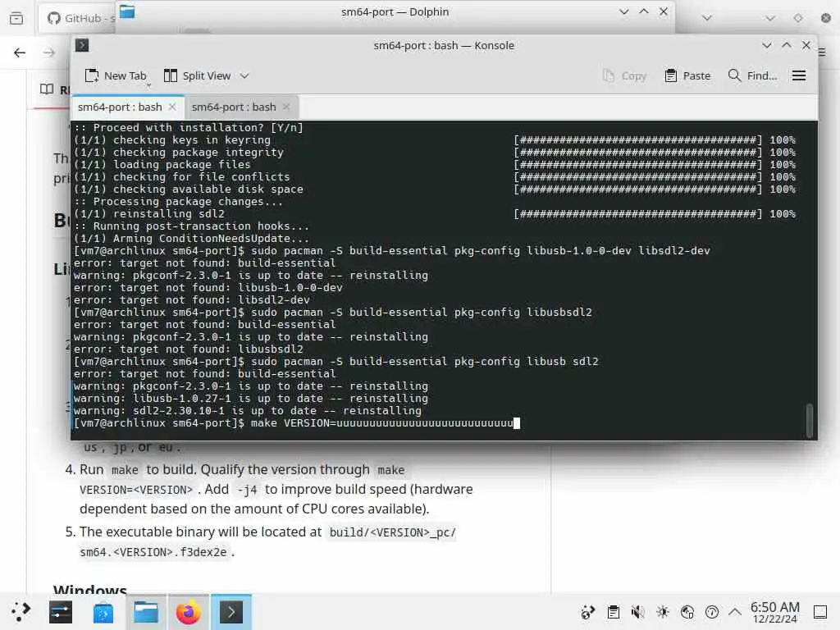Open System Settings from the taskbar
The image size is (840, 630).
[61, 612]
